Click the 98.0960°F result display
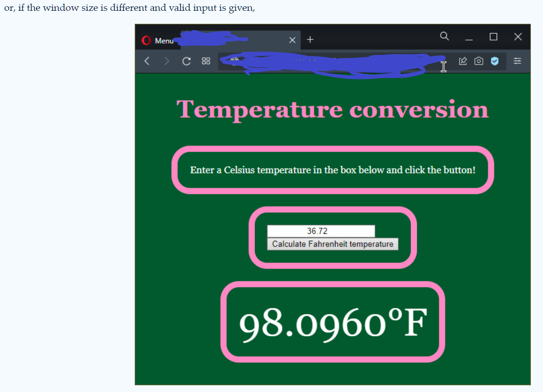The height and width of the screenshot is (392, 543). (332, 321)
